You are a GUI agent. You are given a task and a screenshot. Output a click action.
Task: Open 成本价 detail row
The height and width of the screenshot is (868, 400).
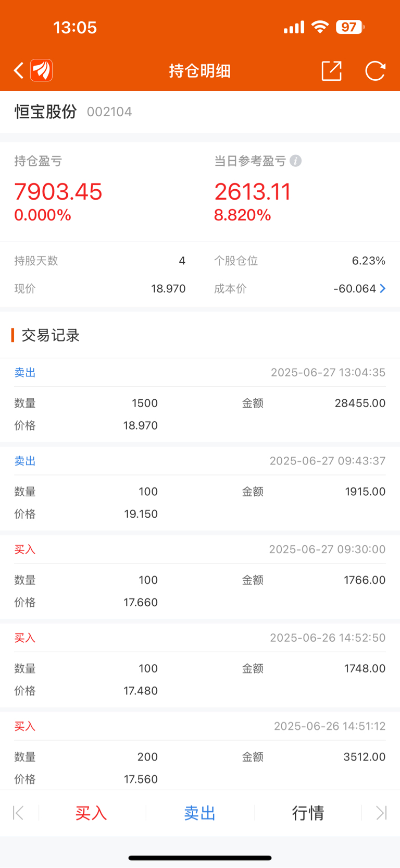coord(300,288)
